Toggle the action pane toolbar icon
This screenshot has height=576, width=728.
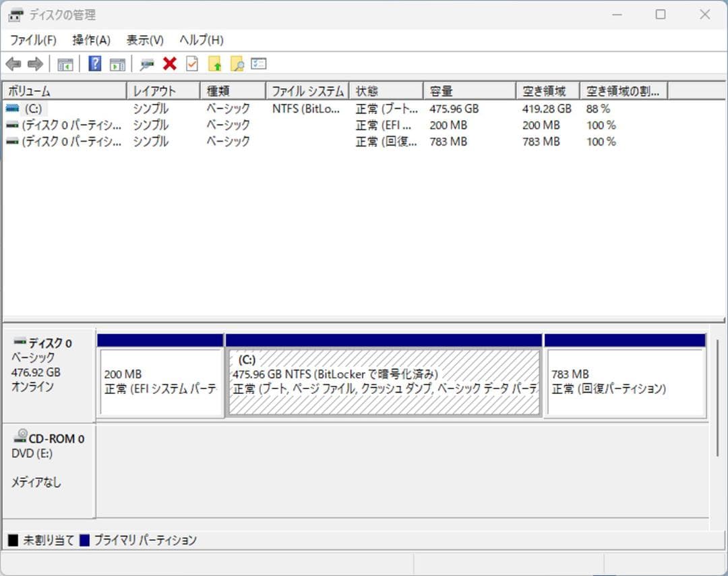116,63
